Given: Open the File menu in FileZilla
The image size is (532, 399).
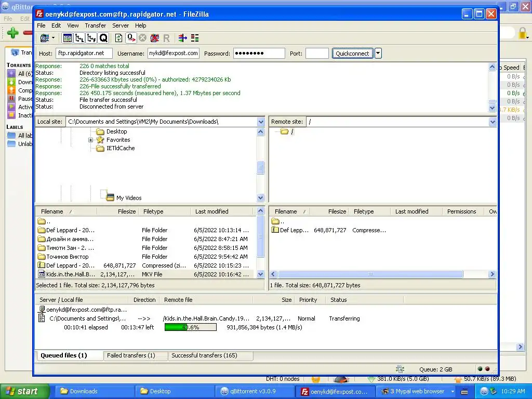Looking at the screenshot, I should (x=41, y=25).
